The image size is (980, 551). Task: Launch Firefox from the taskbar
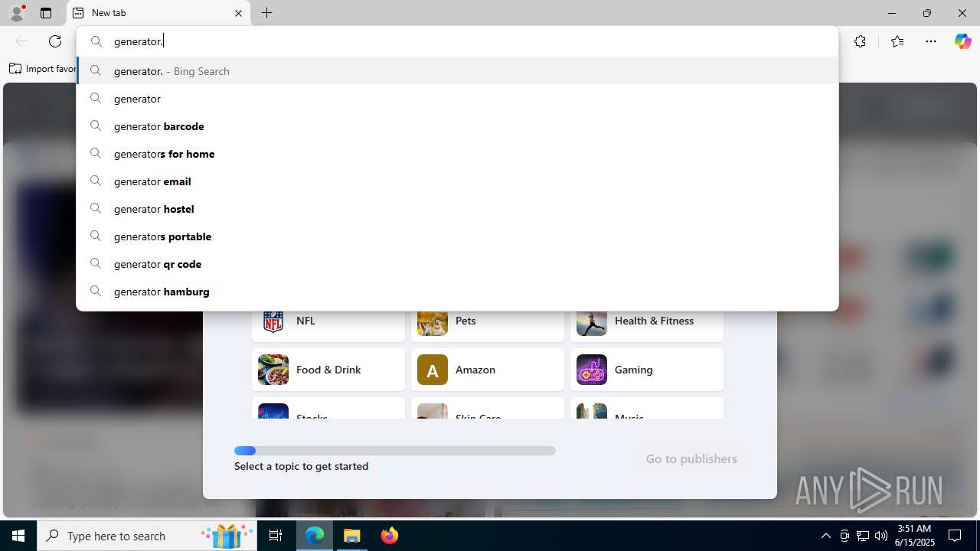390,536
